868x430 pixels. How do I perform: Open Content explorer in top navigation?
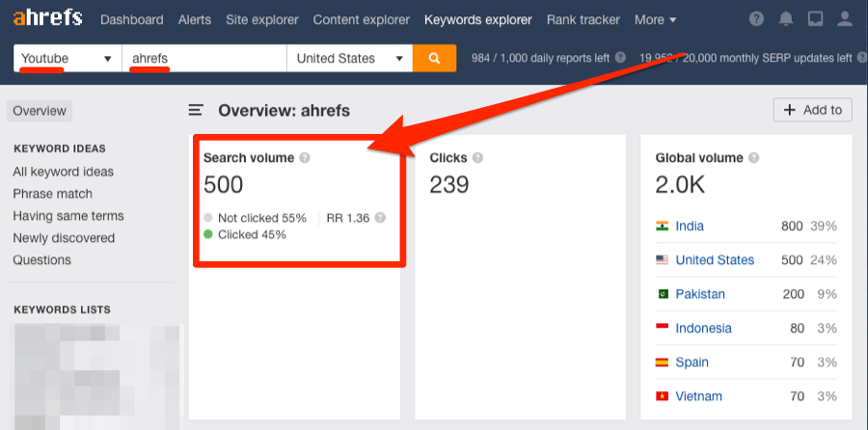(x=362, y=20)
